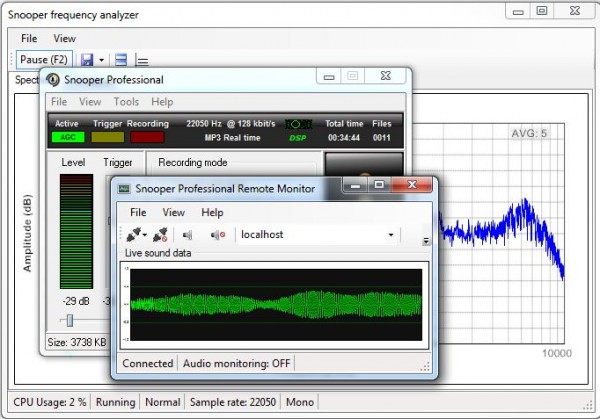The image size is (600, 419).
Task: Click the green AGC Active indicator
Action: click(68, 137)
